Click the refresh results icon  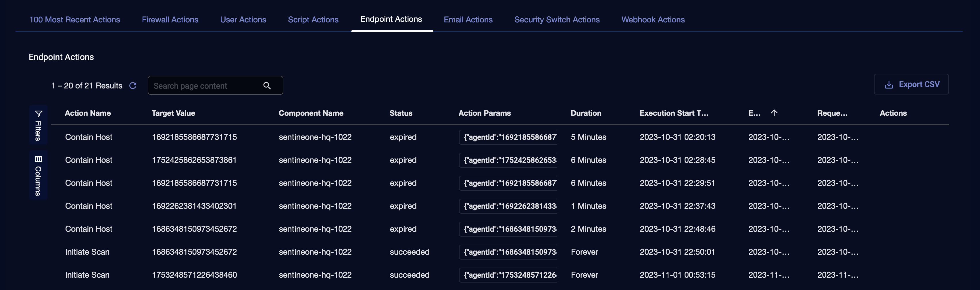click(x=133, y=86)
